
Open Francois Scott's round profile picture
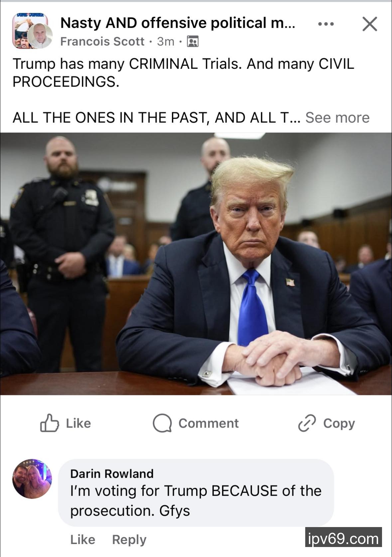40,37
